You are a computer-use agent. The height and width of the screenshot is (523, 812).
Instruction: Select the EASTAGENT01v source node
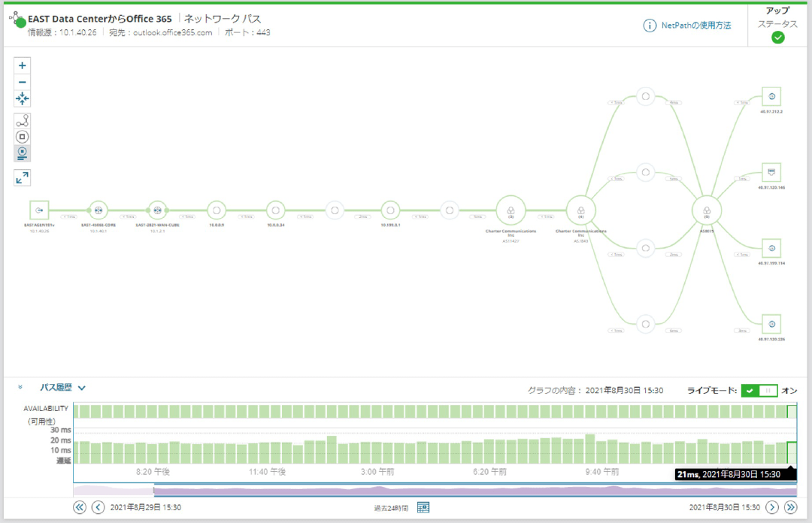point(39,210)
